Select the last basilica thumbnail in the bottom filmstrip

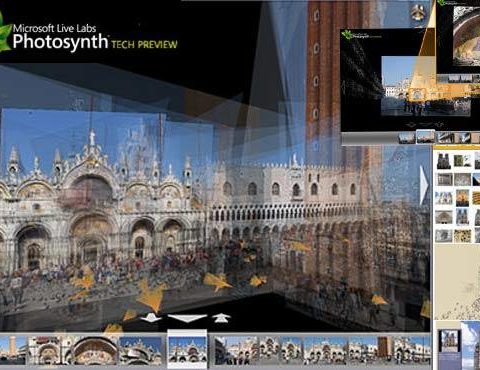point(412,350)
